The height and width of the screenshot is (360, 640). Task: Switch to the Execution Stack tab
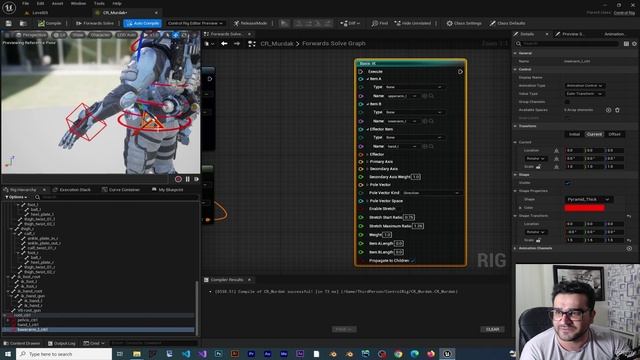pos(72,190)
